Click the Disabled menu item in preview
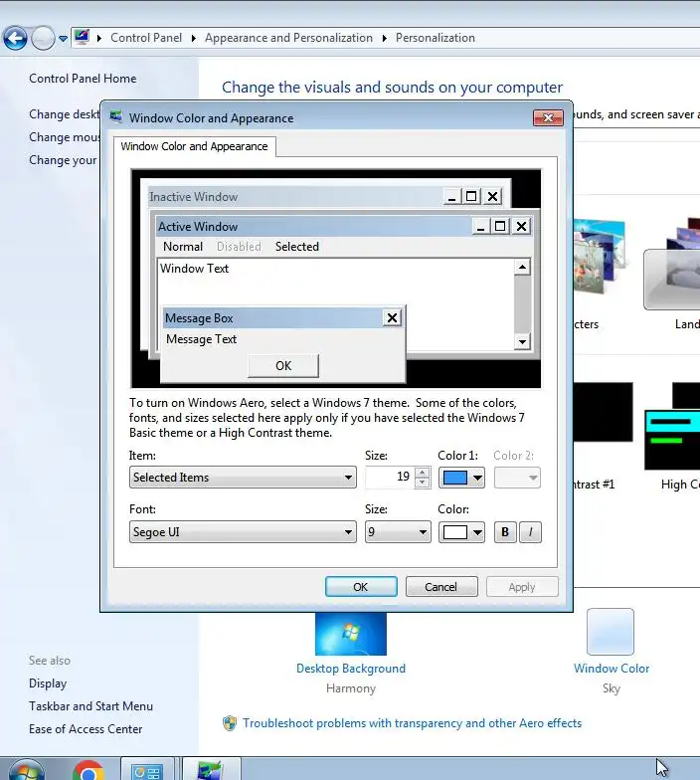Image resolution: width=700 pixels, height=780 pixels. coord(239,247)
